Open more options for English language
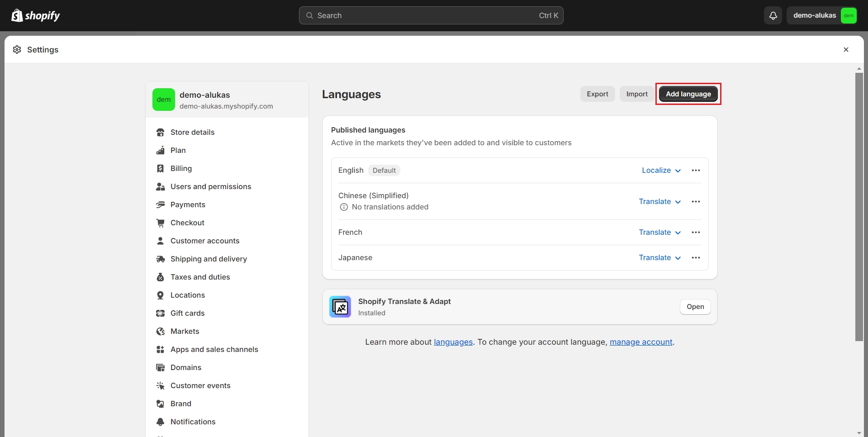Screen dimensions: 868x437 [x=696, y=171]
